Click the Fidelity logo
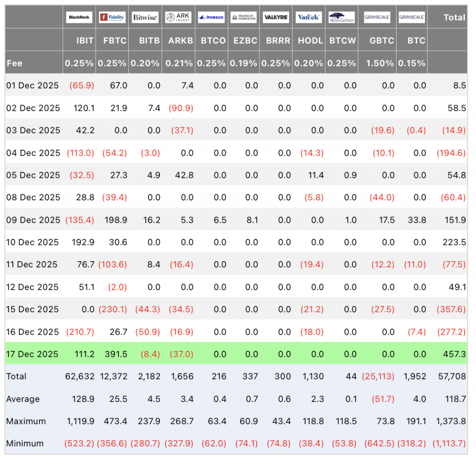 112,17
